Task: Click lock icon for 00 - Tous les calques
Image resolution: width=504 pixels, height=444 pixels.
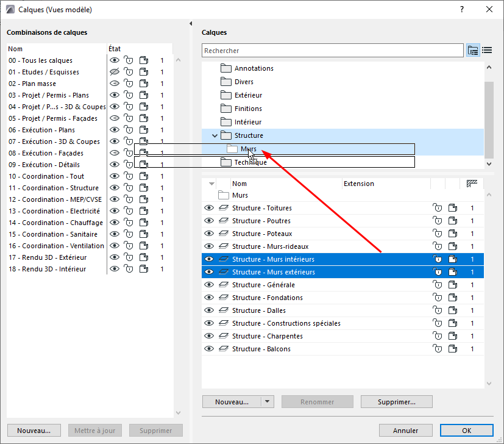Action: pyautogui.click(x=129, y=60)
